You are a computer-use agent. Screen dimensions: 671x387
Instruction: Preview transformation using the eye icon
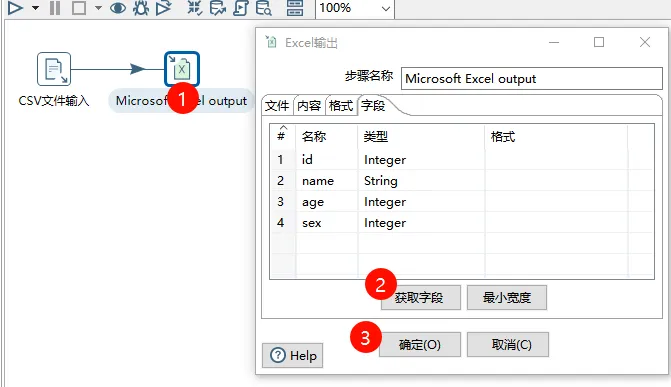(x=118, y=8)
